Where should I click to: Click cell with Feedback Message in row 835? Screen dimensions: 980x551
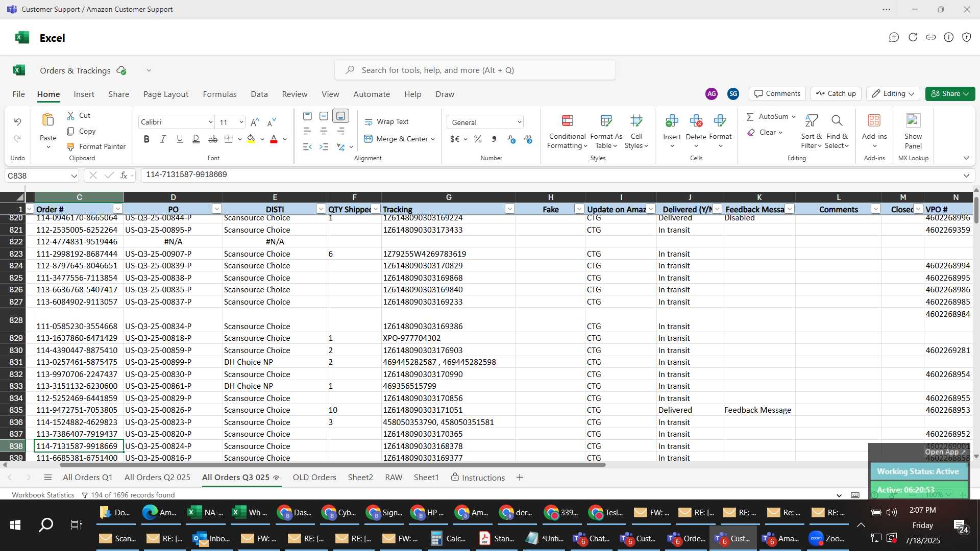(758, 410)
